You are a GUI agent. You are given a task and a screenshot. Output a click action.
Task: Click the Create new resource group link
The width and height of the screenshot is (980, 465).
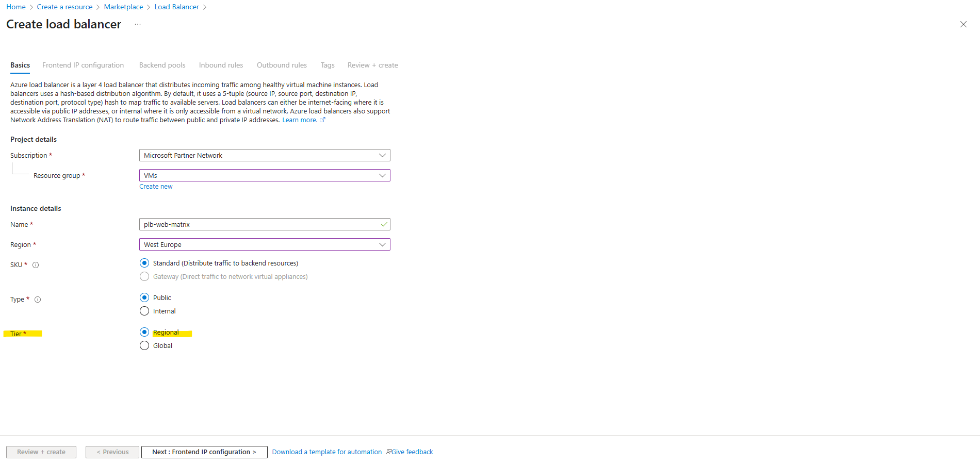coord(156,187)
